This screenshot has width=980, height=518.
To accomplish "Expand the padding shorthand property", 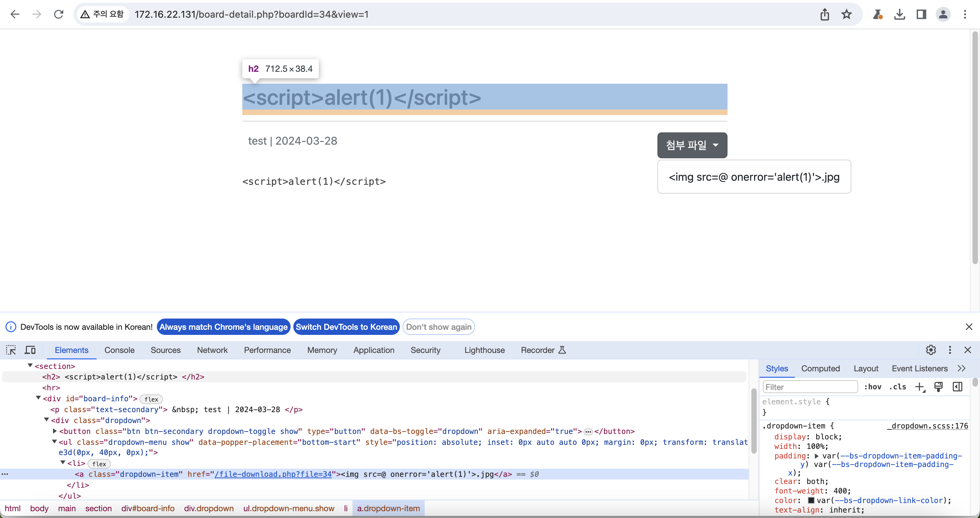I will click(x=816, y=456).
